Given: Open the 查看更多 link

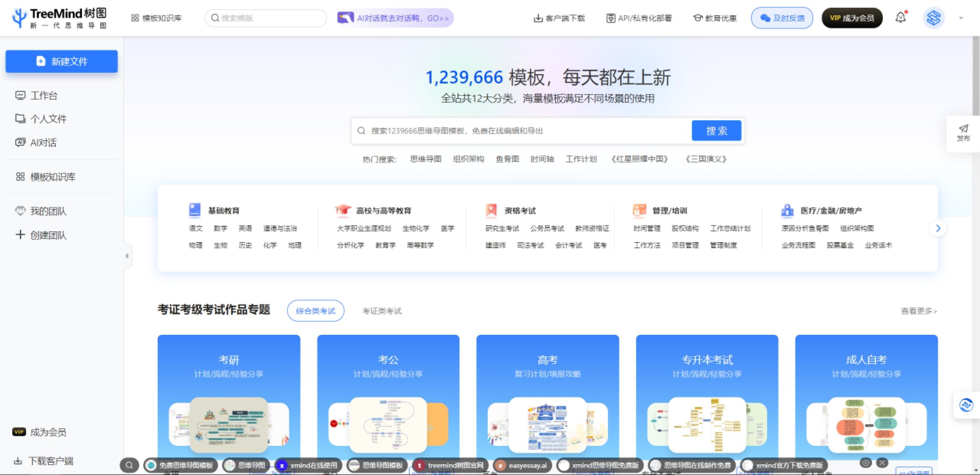Looking at the screenshot, I should pos(918,311).
